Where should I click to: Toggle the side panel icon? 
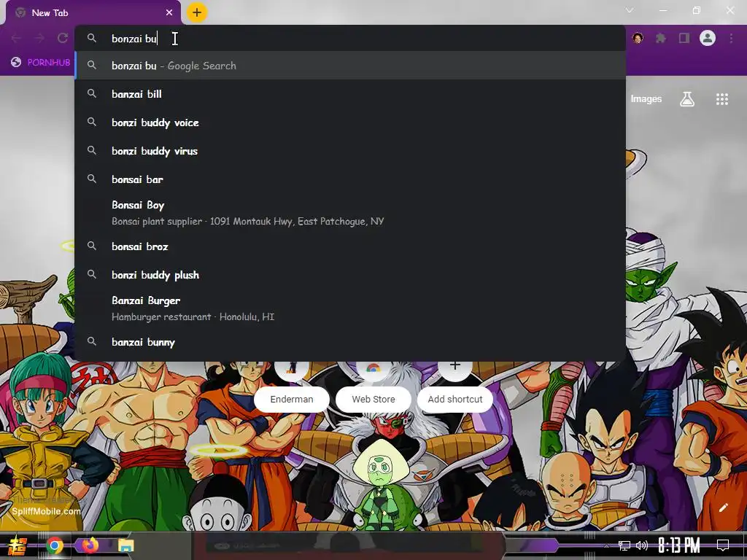click(x=684, y=38)
